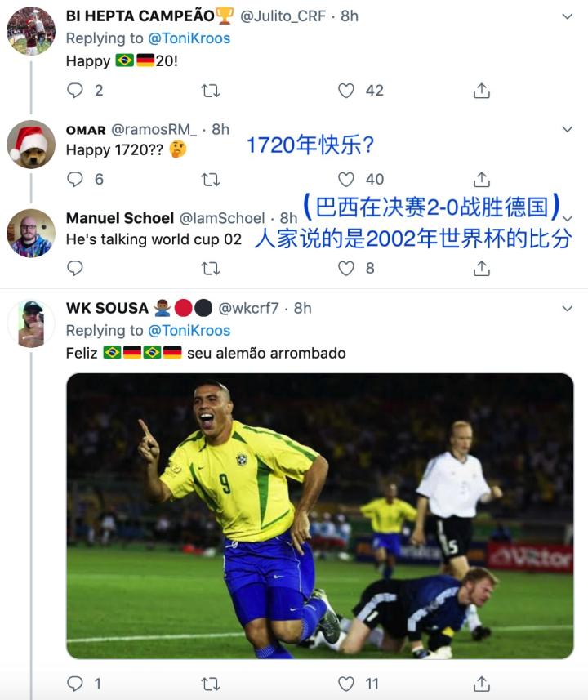The image size is (588, 700).
Task: Reply to Manuel Schoel's world cup tweet
Action: (75, 268)
